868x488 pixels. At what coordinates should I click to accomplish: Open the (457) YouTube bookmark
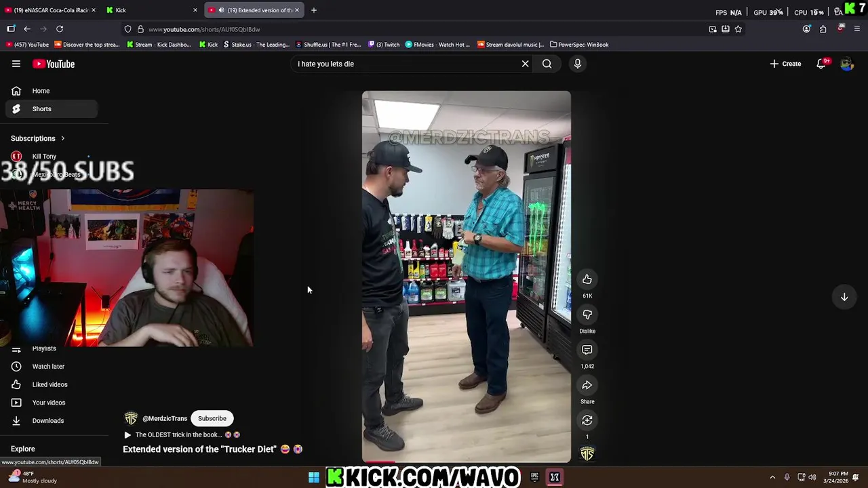click(27, 45)
